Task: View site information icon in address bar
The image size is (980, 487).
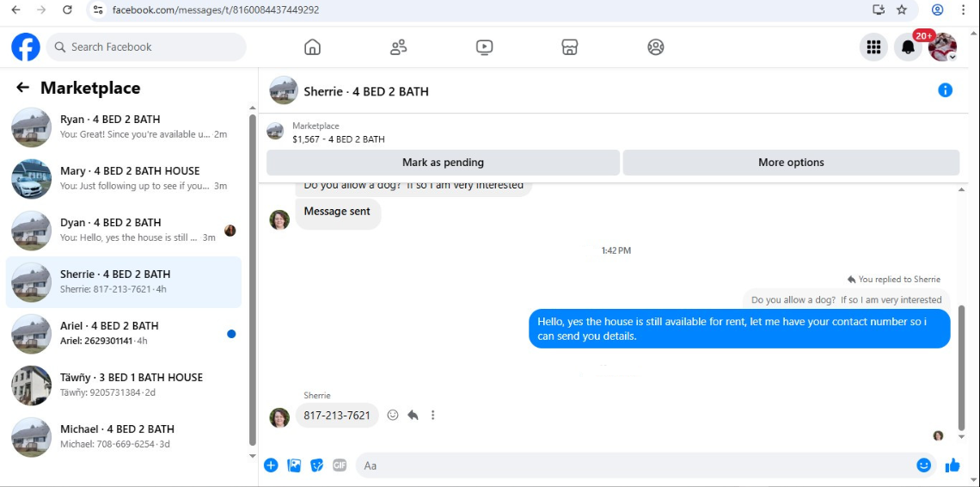Action: pyautogui.click(x=97, y=9)
